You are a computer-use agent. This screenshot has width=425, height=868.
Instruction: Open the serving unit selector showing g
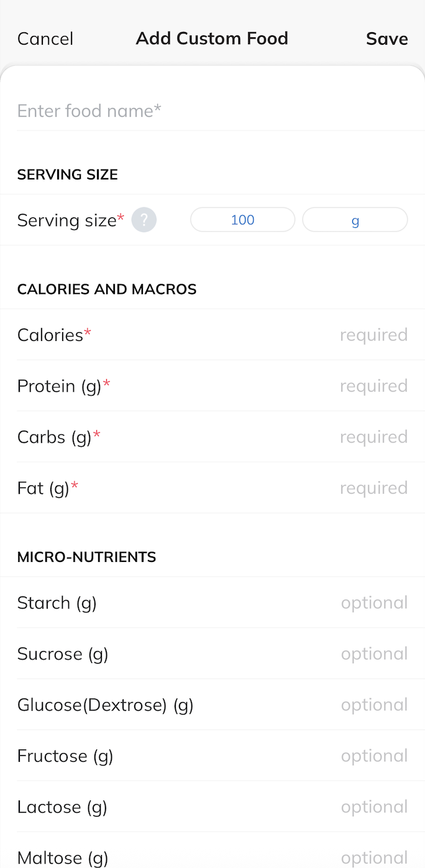pos(355,220)
